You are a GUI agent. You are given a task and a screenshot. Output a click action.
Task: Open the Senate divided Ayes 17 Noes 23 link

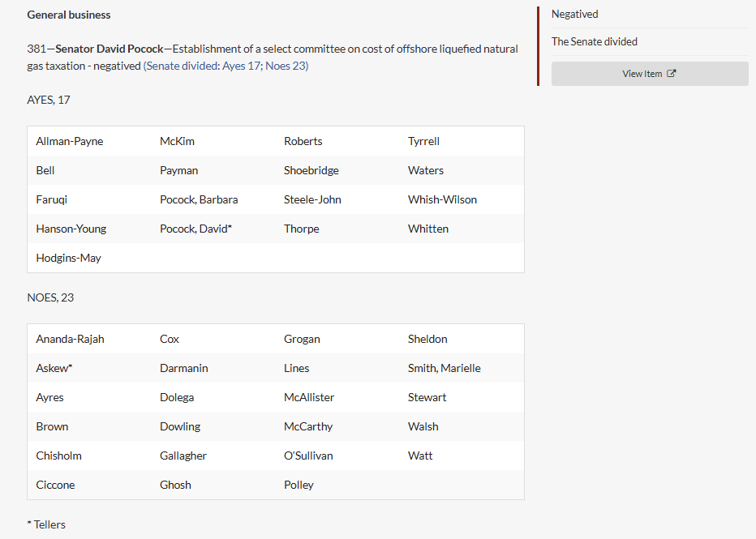(x=226, y=66)
